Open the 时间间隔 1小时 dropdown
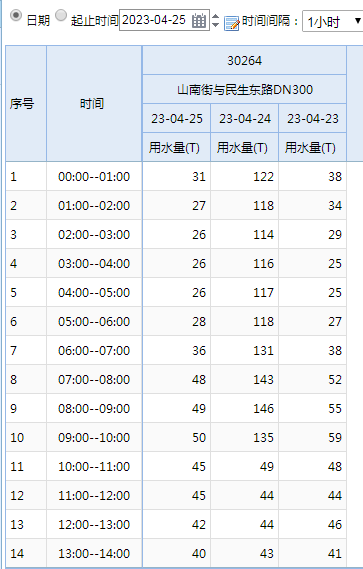 (x=333, y=22)
